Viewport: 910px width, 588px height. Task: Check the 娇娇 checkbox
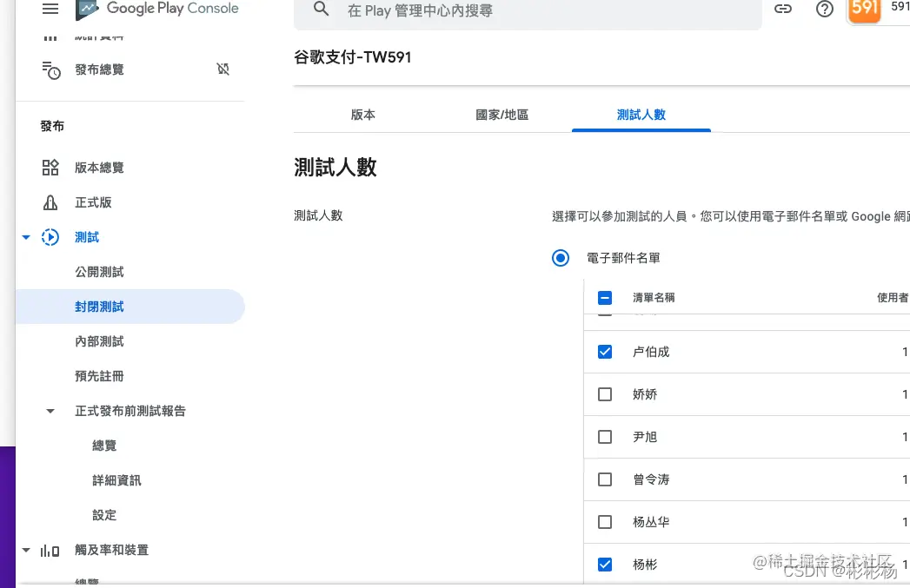click(x=605, y=394)
